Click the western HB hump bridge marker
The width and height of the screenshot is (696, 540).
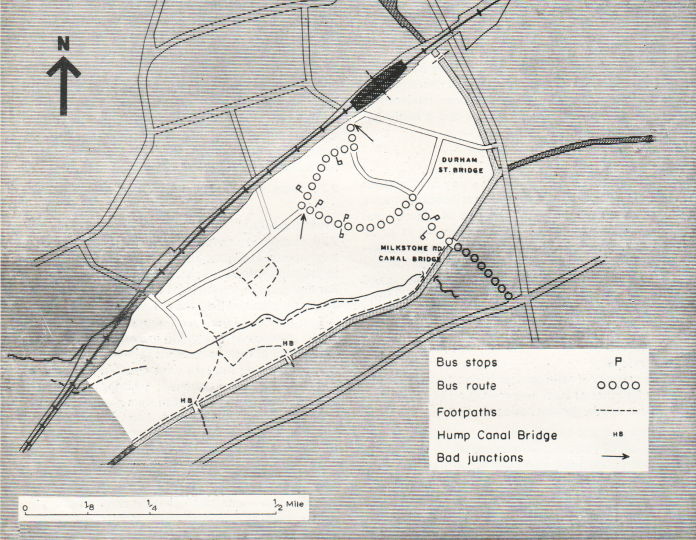[184, 399]
